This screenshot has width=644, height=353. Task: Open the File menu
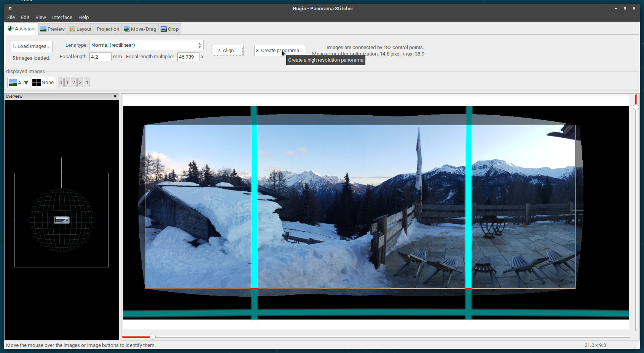pos(11,17)
